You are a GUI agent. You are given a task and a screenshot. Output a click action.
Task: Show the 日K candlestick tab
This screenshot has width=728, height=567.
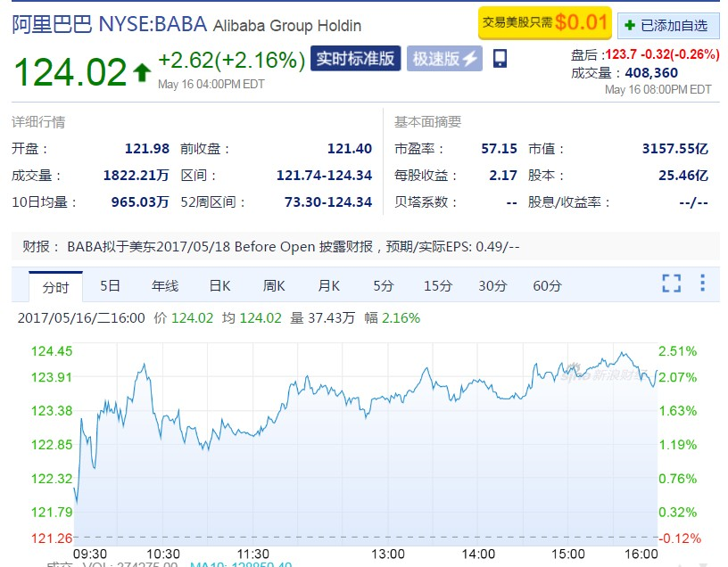pyautogui.click(x=219, y=286)
